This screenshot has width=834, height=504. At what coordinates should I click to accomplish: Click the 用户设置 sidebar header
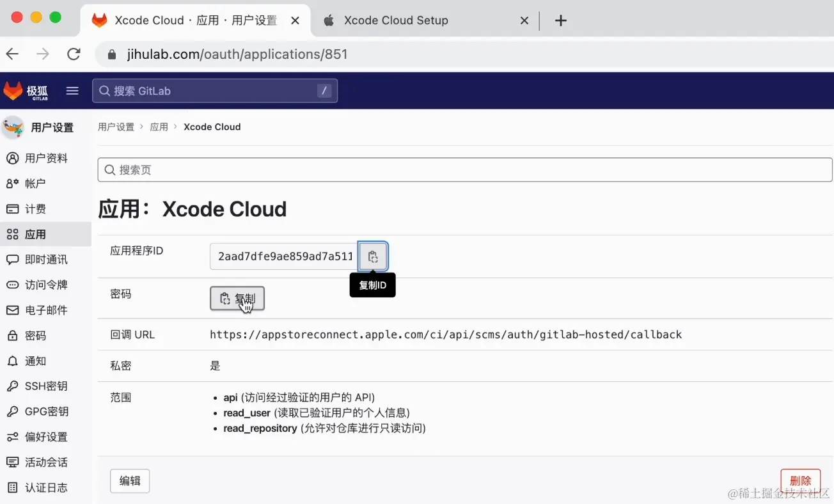[52, 127]
